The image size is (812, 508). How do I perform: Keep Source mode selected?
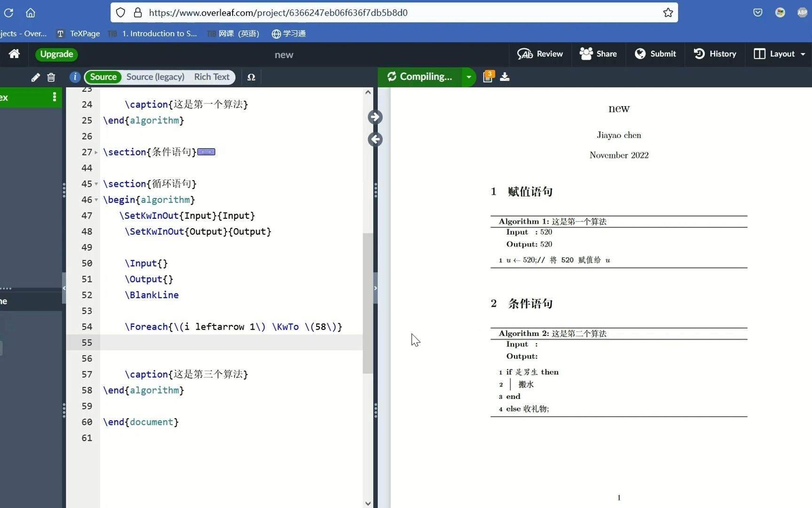click(103, 77)
